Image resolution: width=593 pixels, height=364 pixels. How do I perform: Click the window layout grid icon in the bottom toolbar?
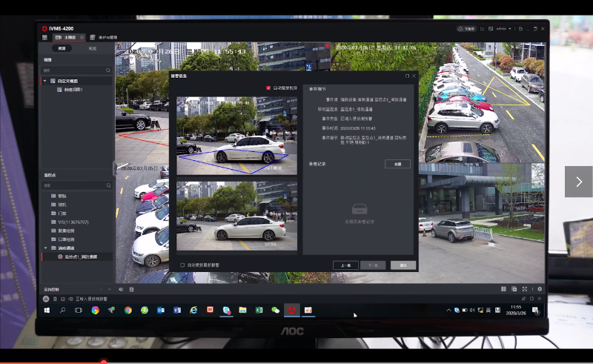pyautogui.click(x=503, y=288)
